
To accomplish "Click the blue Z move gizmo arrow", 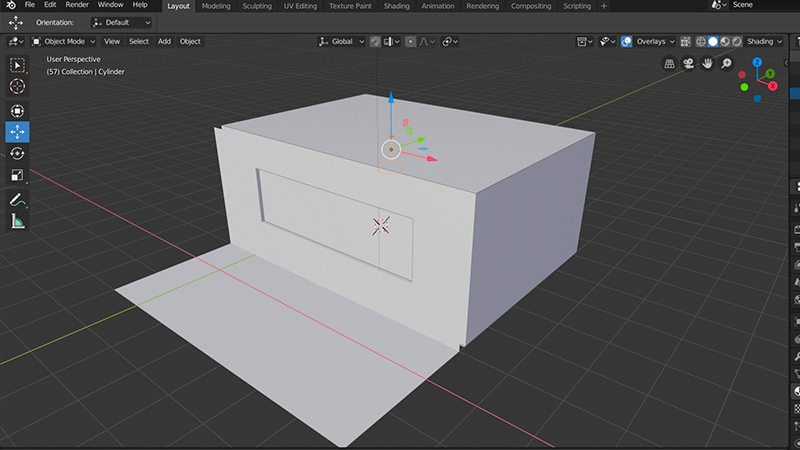I will click(x=391, y=97).
